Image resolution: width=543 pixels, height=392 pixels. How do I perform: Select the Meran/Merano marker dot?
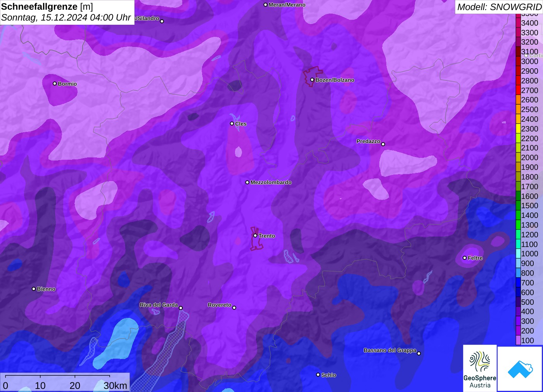pos(265,5)
